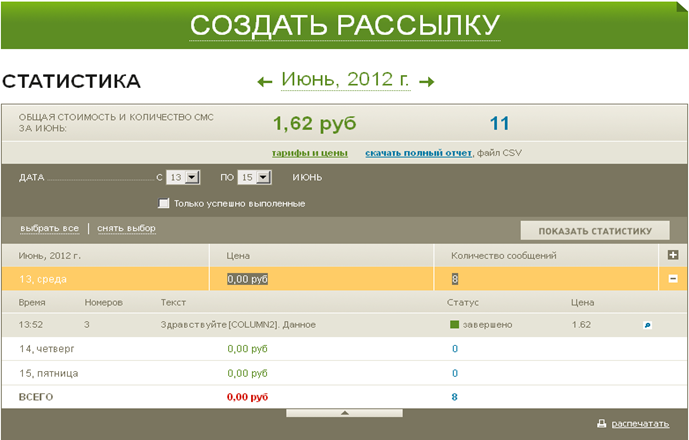689x440 pixels.
Task: Go to previous month with left arrow
Action: (265, 81)
